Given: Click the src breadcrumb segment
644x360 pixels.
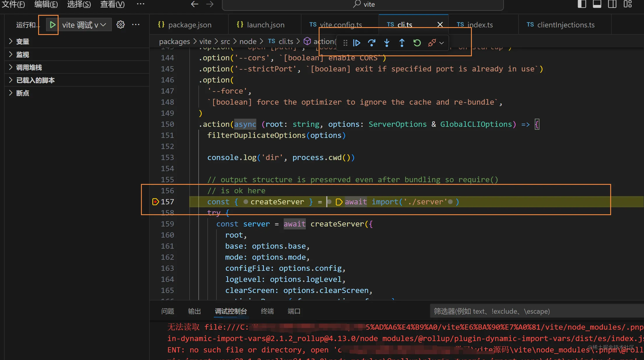Looking at the screenshot, I should point(225,42).
